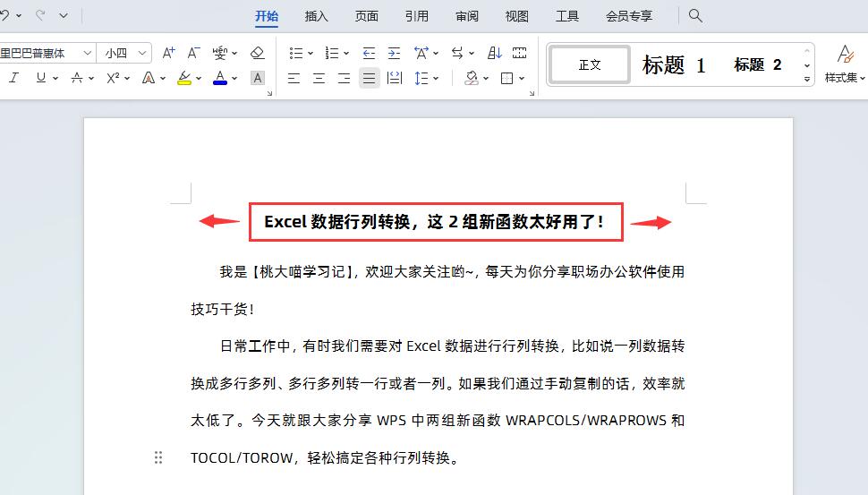Apply text effects outlined A icon
Viewport: 868px width, 495px height.
pos(149,78)
